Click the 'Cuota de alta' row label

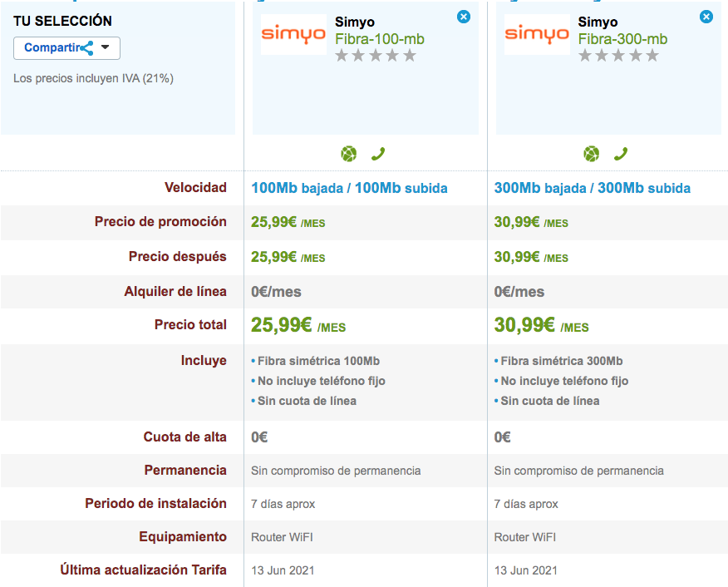click(x=184, y=437)
